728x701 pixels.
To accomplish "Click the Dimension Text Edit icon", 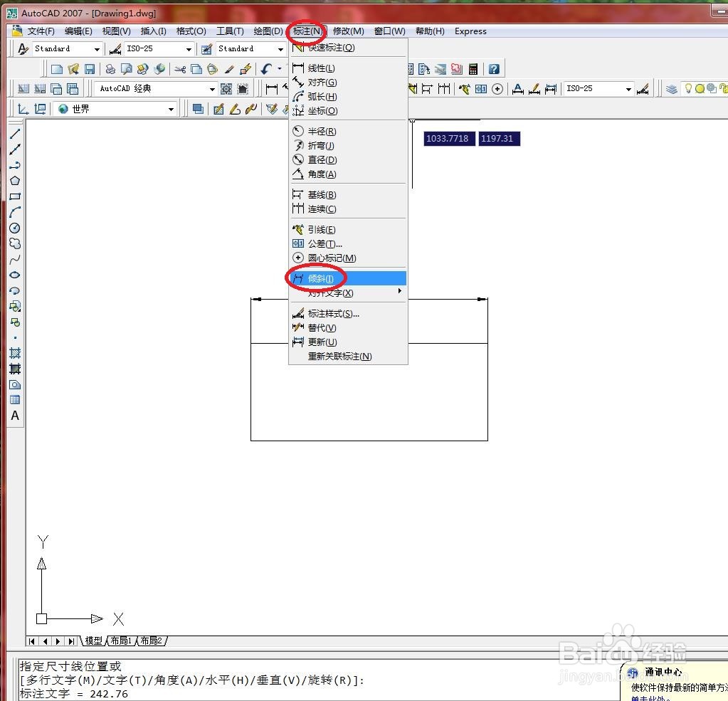I will point(534,89).
